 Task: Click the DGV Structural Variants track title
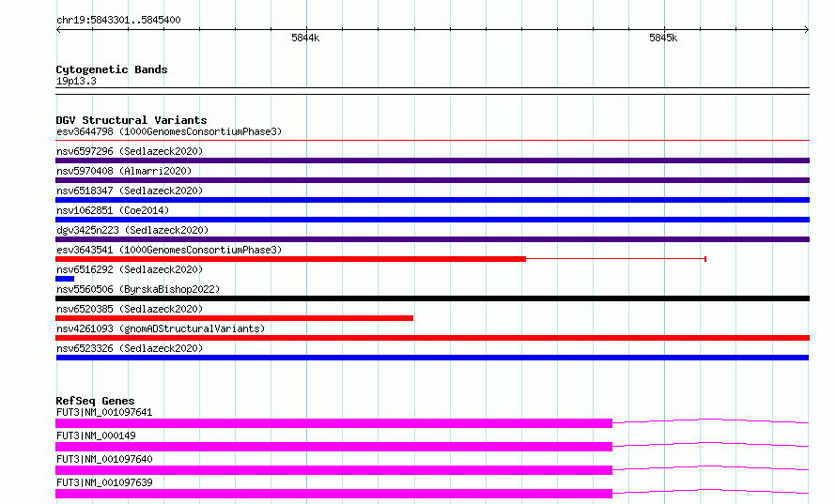pyautogui.click(x=132, y=120)
